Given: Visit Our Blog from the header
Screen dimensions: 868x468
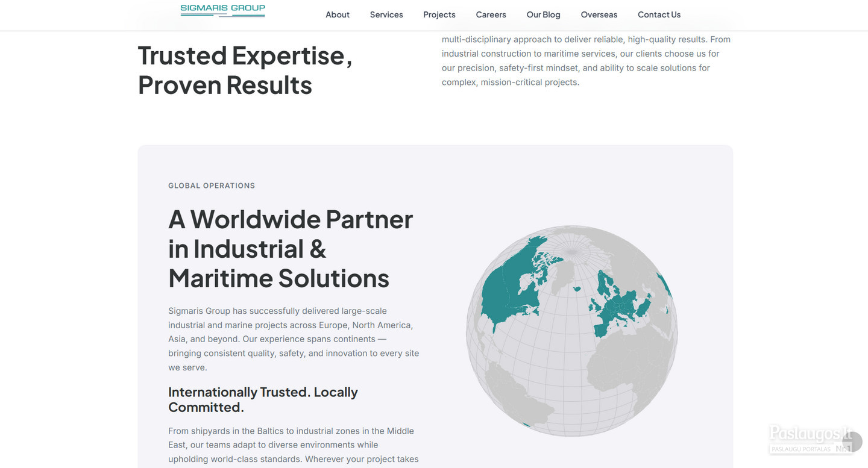Looking at the screenshot, I should pos(544,14).
